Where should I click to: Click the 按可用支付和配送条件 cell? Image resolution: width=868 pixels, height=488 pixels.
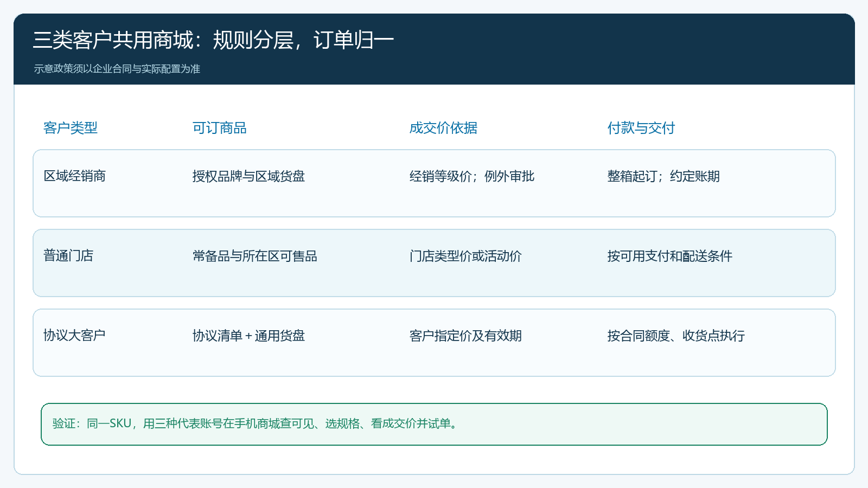(x=670, y=256)
